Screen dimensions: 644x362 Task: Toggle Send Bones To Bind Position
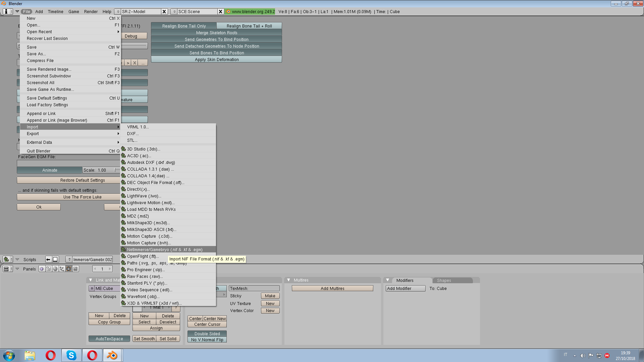tap(217, 53)
